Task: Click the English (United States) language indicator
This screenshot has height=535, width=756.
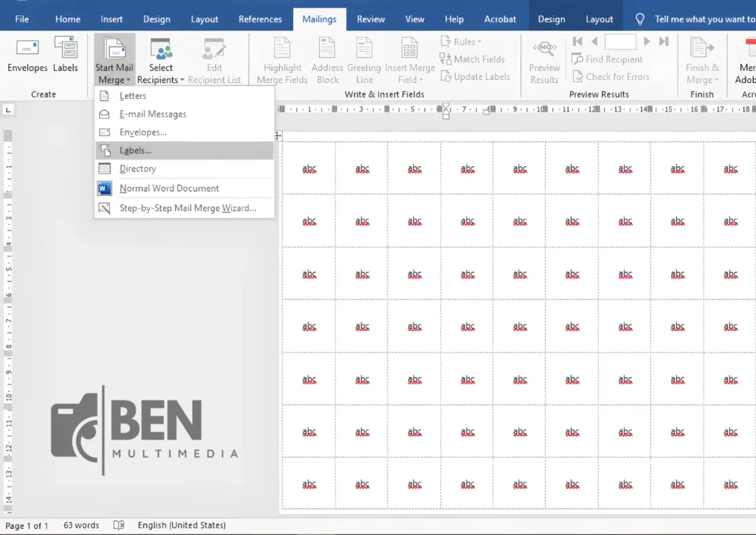Action: click(x=182, y=525)
